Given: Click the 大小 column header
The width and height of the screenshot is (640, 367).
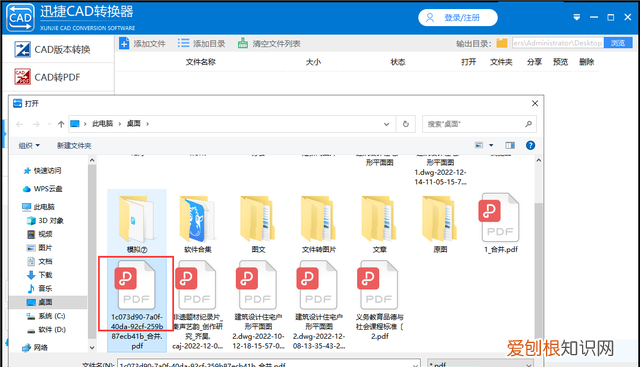Looking at the screenshot, I should (313, 62).
